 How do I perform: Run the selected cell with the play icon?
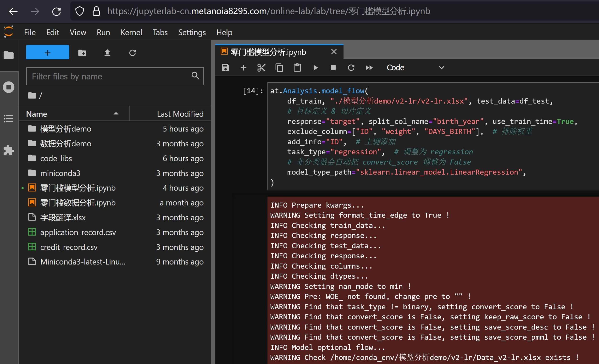(x=315, y=67)
